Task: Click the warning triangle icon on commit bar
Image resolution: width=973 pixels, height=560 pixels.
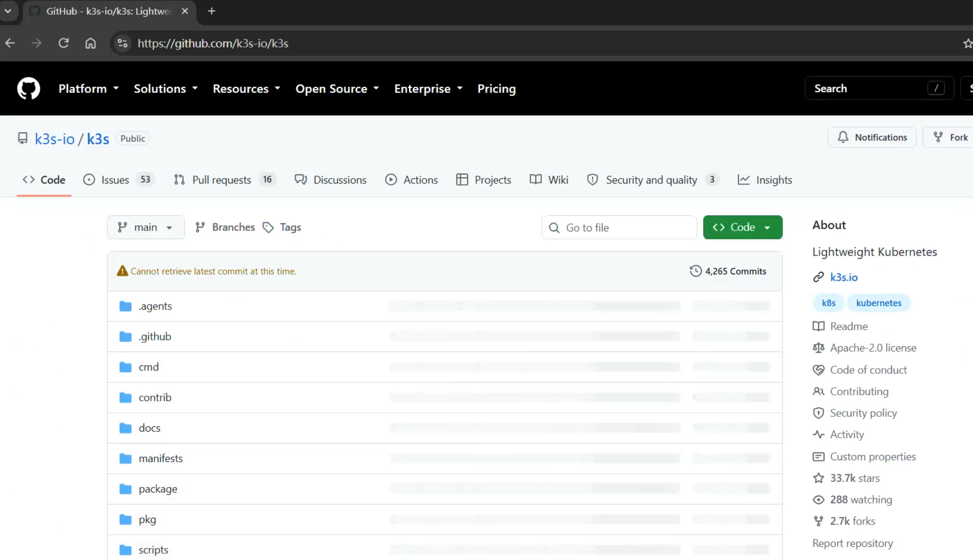Action: [x=122, y=271]
